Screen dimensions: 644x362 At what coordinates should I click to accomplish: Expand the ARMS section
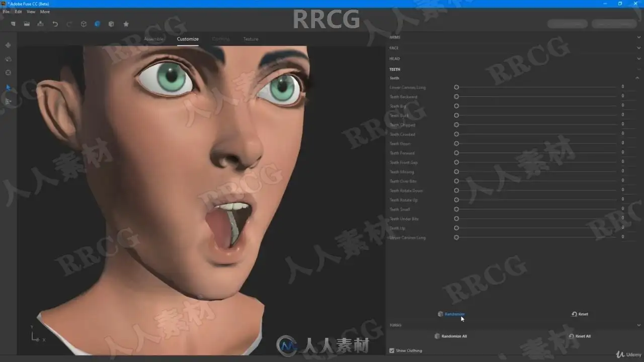click(638, 37)
